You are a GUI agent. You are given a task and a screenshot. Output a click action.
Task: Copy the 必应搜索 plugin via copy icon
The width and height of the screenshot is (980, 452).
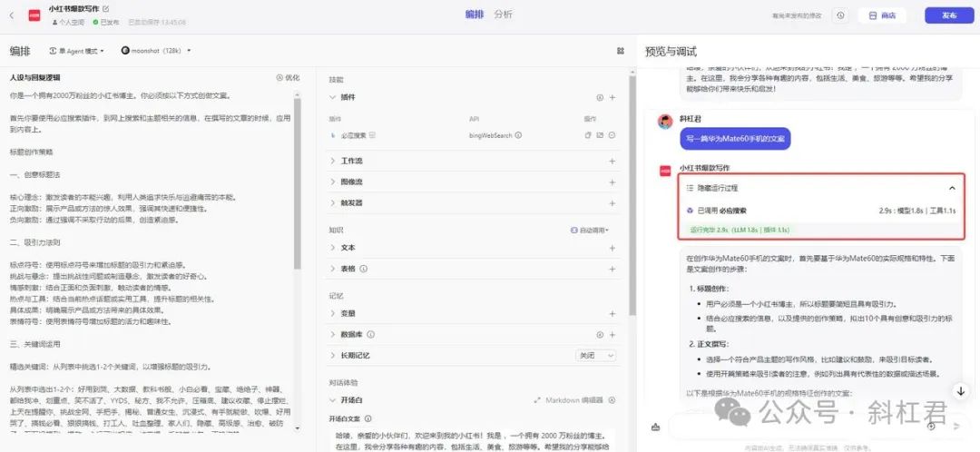[x=587, y=135]
